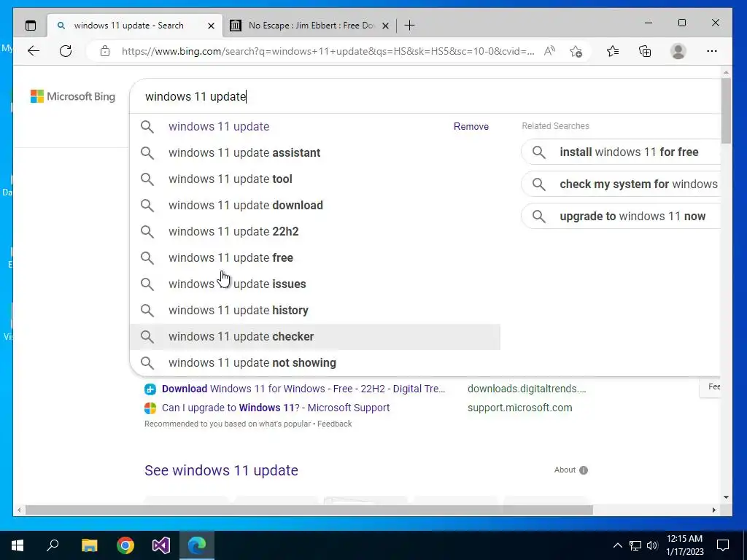Viewport: 747px width, 560px height.
Task: Add this page to favorites star icon
Action: pyautogui.click(x=576, y=51)
